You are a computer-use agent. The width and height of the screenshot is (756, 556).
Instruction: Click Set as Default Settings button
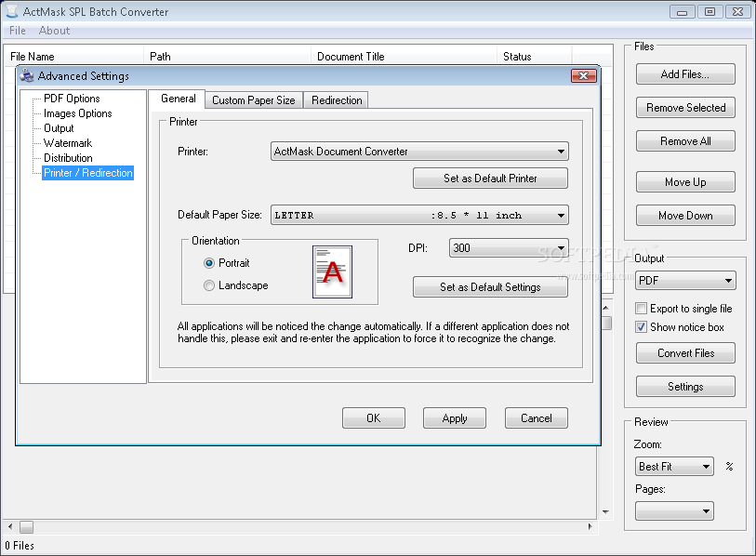pos(490,287)
